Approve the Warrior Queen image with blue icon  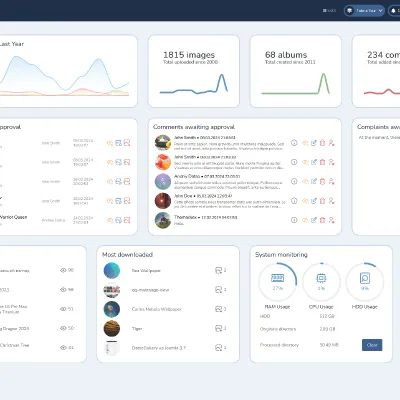118,220
